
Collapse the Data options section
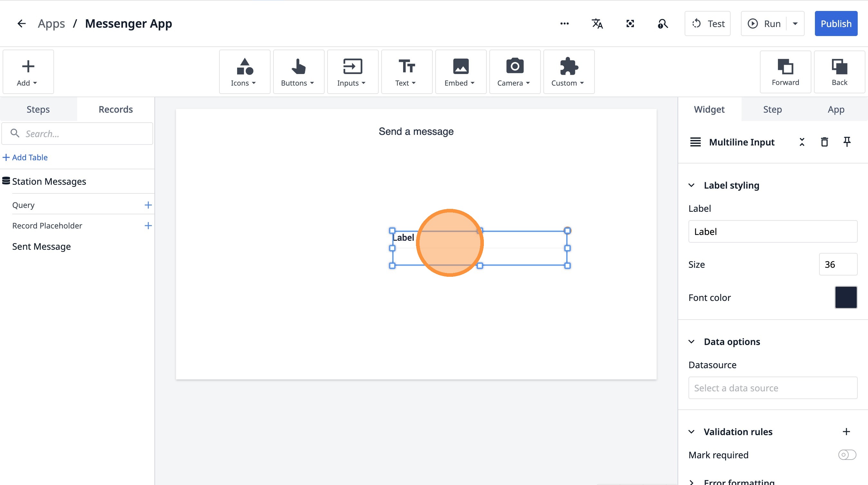[x=691, y=342]
